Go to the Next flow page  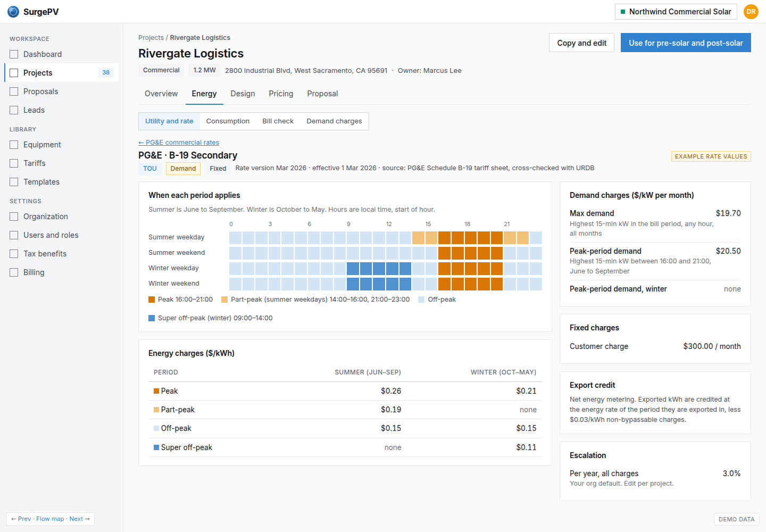(x=79, y=519)
